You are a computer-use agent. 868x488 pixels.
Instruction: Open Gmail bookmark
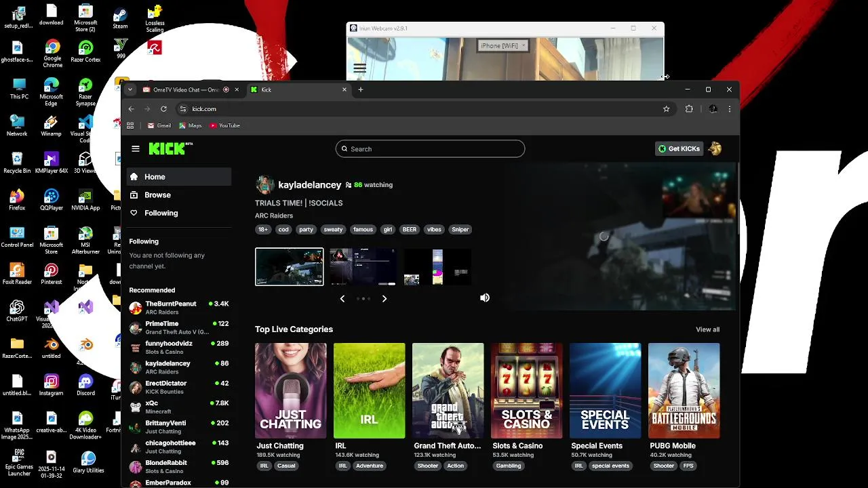[159, 125]
